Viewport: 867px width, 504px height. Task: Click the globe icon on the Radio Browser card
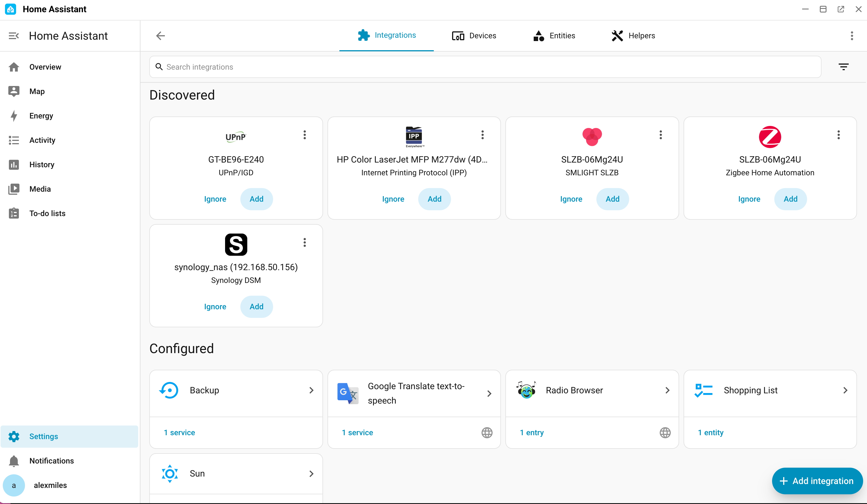665,432
